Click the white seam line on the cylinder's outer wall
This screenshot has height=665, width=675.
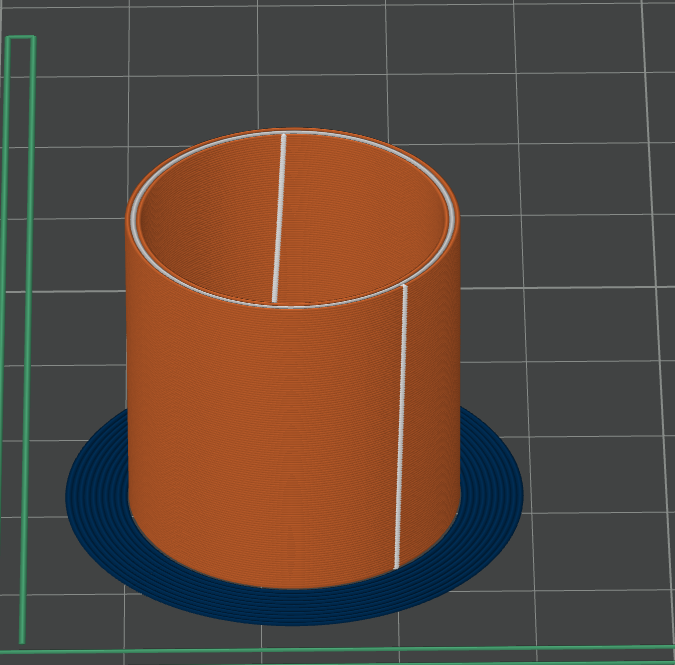(402, 430)
